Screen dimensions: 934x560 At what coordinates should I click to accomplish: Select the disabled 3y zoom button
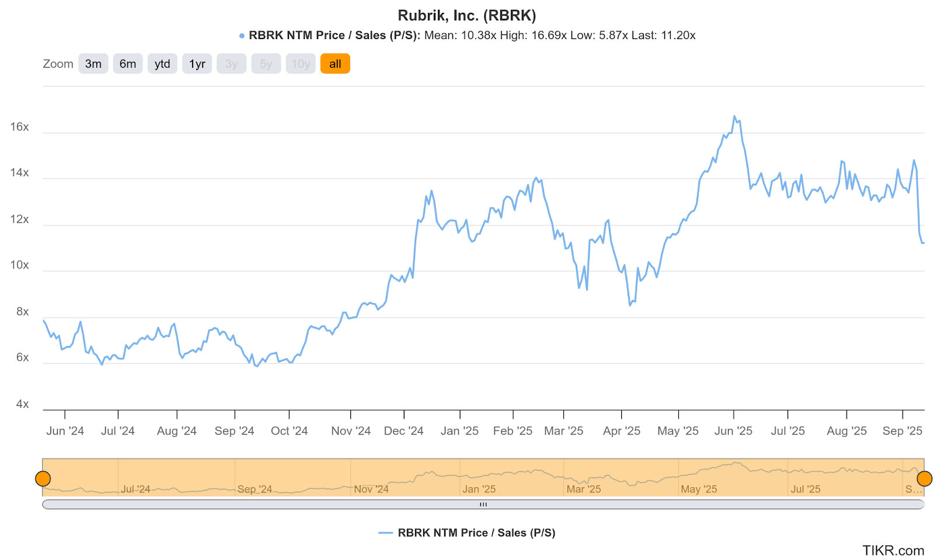tap(232, 64)
